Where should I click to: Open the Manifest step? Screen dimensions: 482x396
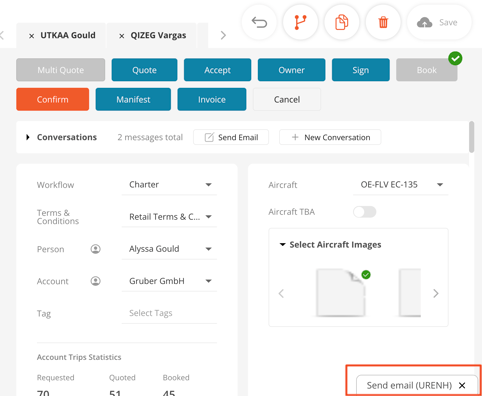click(133, 99)
